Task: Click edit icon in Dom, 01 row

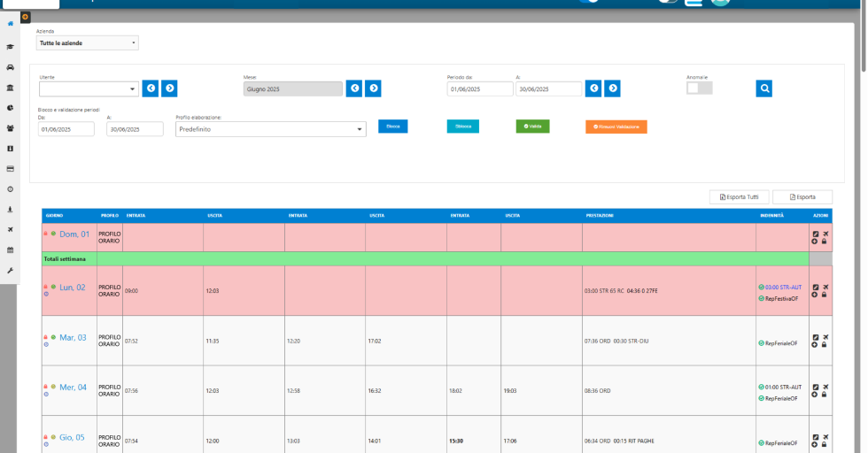Action: point(815,234)
